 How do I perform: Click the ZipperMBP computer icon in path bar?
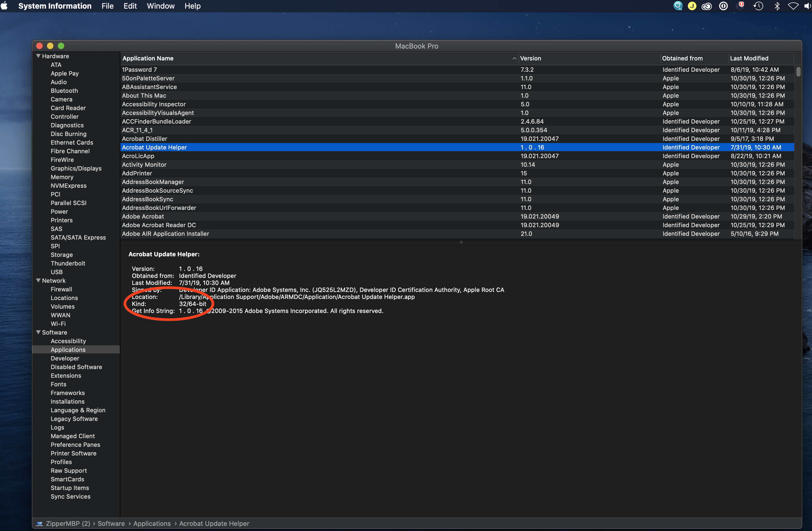pyautogui.click(x=40, y=523)
